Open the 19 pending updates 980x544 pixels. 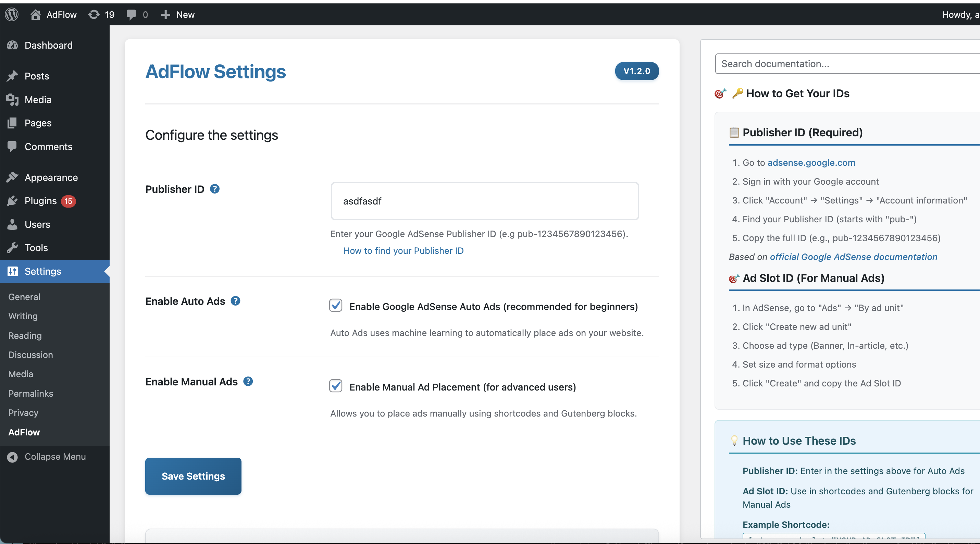click(101, 14)
